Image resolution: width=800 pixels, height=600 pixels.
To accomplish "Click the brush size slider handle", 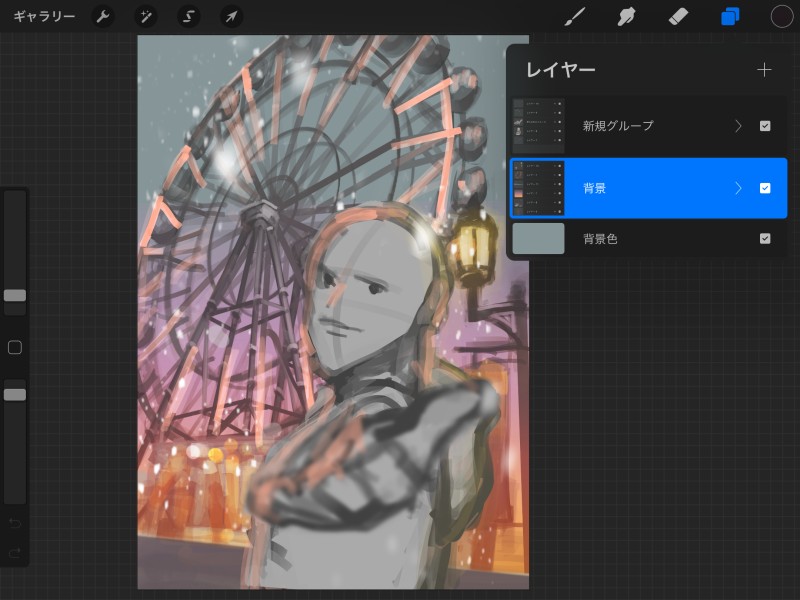I will pos(15,295).
